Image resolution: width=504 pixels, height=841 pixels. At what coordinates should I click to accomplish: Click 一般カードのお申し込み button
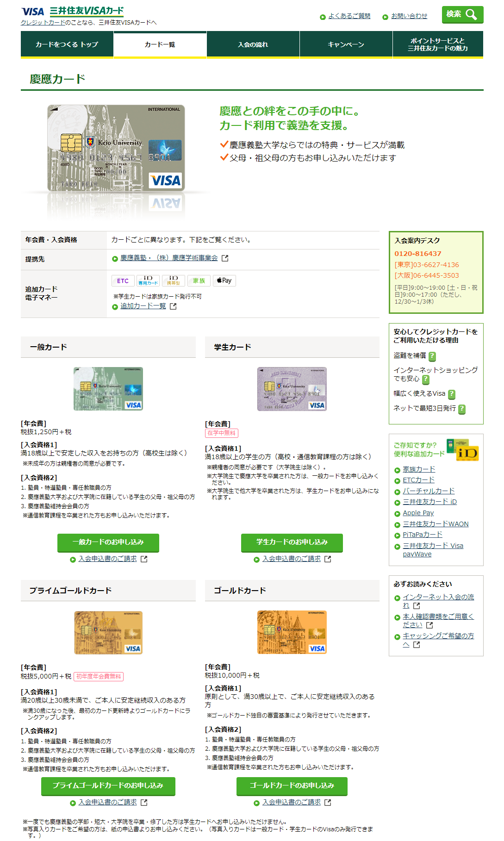[108, 542]
